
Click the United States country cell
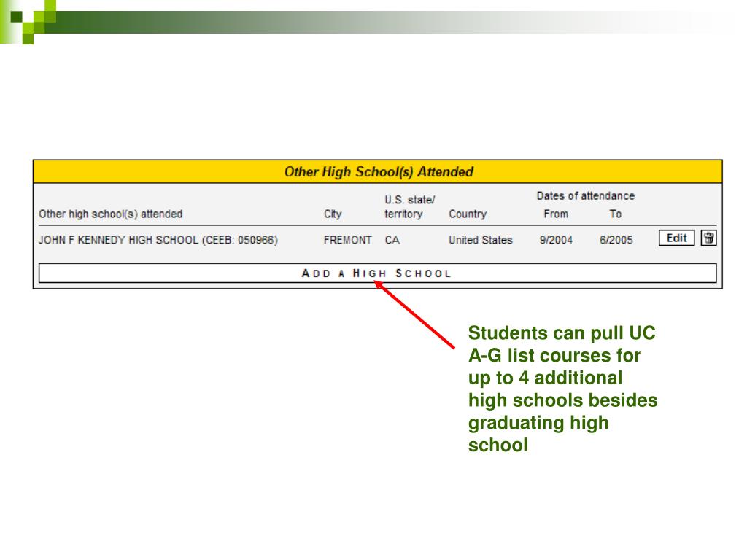click(x=480, y=240)
